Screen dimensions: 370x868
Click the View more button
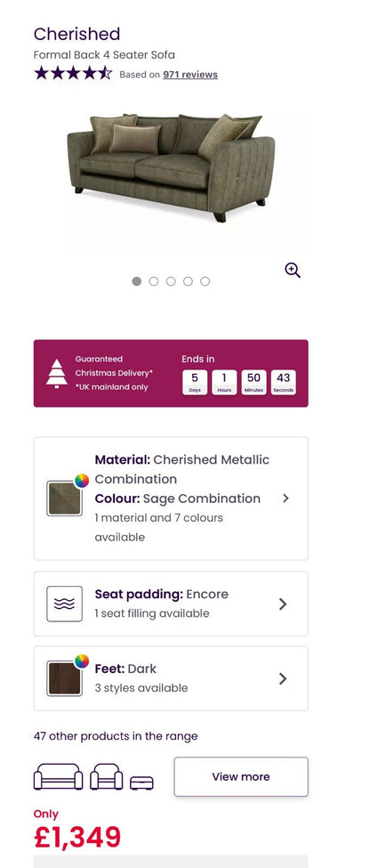[x=241, y=776]
